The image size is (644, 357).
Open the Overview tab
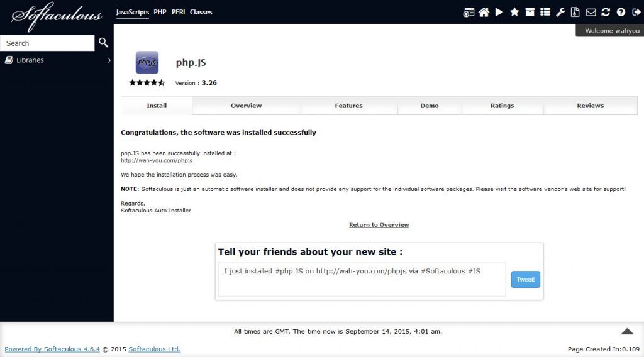246,106
